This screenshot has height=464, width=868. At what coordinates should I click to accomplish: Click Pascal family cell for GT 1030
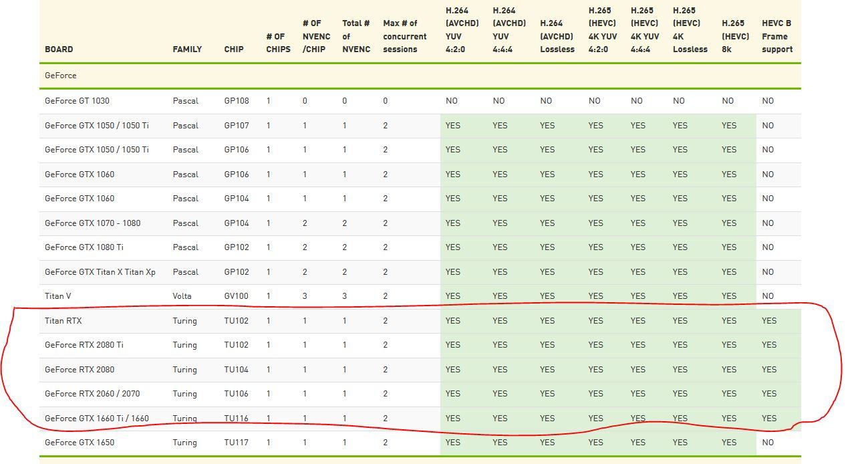[x=185, y=101]
